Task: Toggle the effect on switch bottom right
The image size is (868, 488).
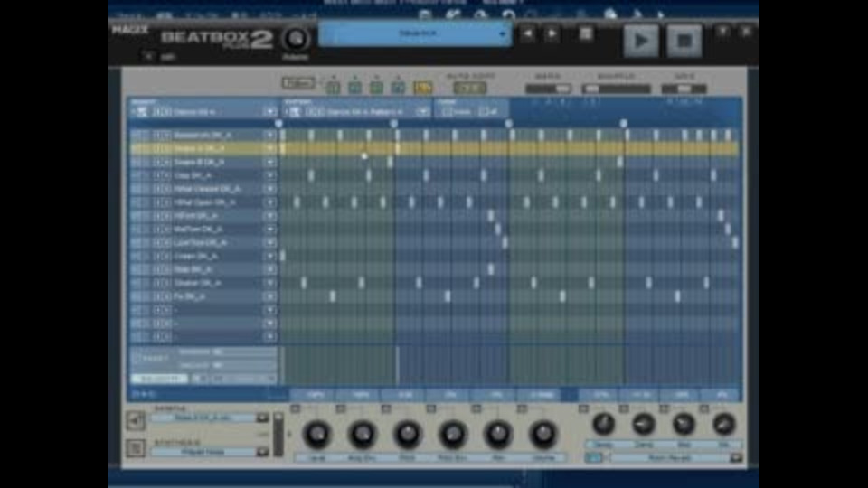Action: tap(593, 457)
